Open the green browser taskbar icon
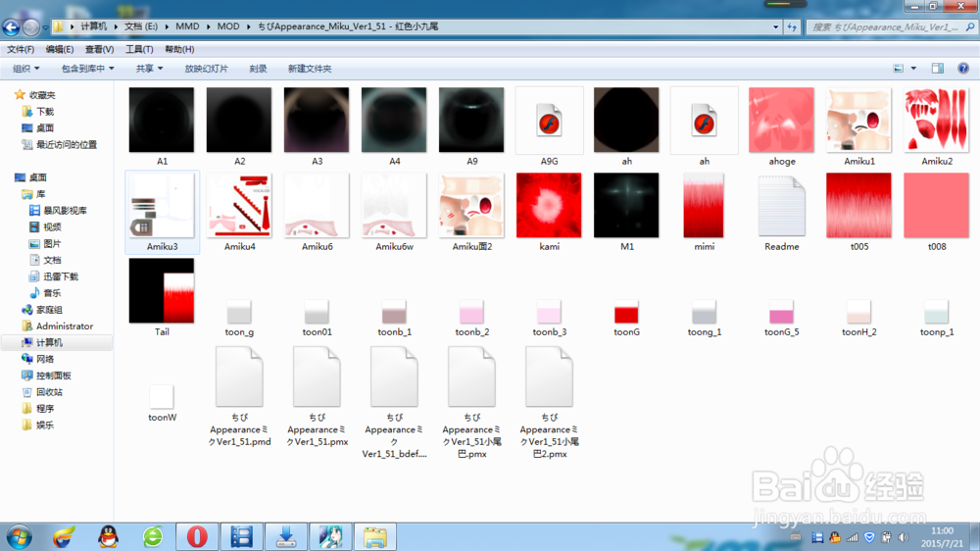 [153, 536]
